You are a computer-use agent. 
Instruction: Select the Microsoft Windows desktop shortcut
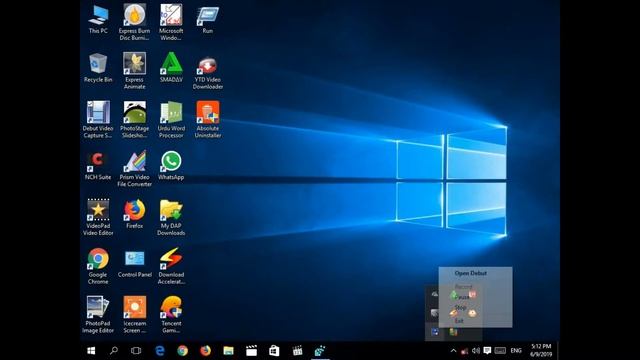point(171,22)
